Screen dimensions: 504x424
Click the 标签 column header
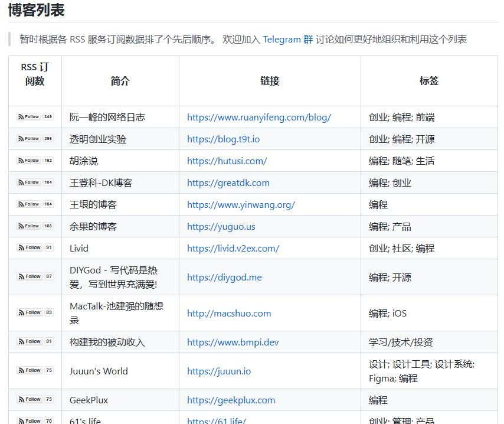pyautogui.click(x=429, y=81)
